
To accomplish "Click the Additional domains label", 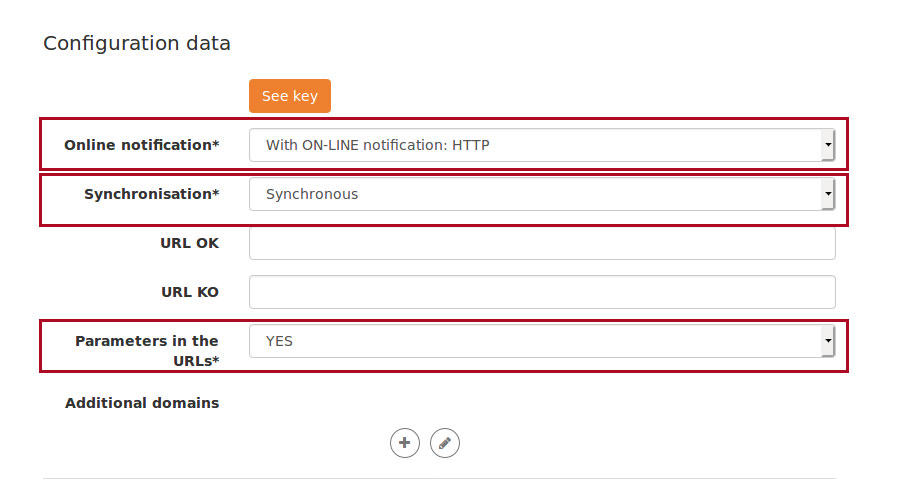I will [142, 403].
